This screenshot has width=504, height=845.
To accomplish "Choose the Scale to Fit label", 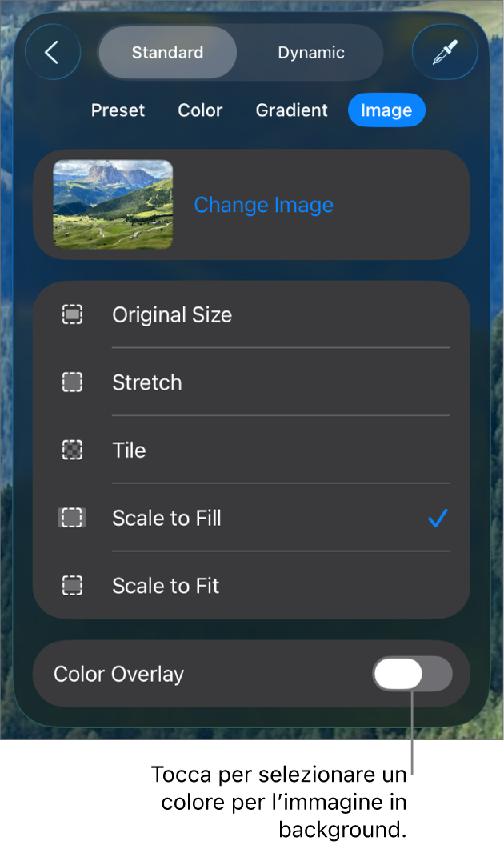I will coord(166,586).
